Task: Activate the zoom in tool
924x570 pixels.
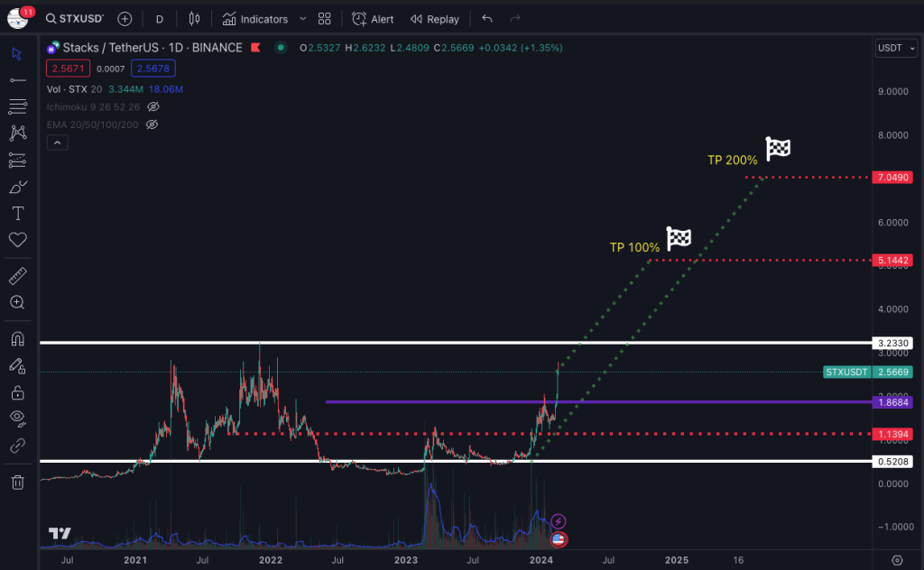Action: coord(17,303)
